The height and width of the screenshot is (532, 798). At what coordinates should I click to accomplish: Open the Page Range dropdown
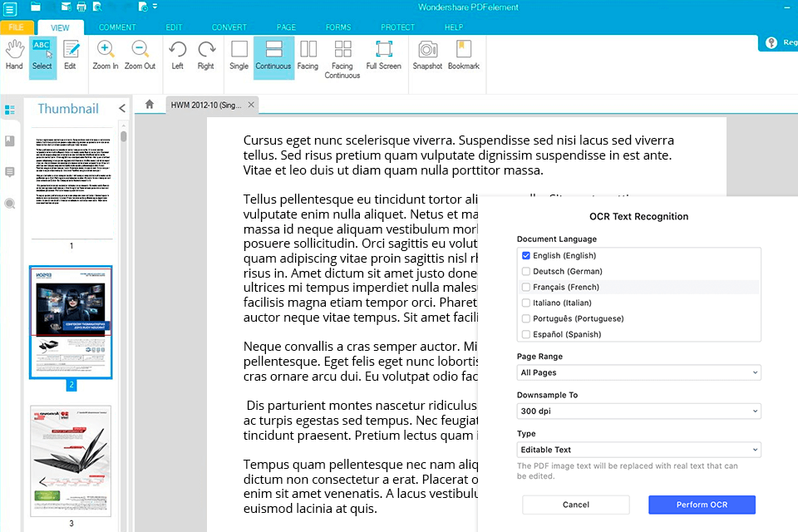638,372
